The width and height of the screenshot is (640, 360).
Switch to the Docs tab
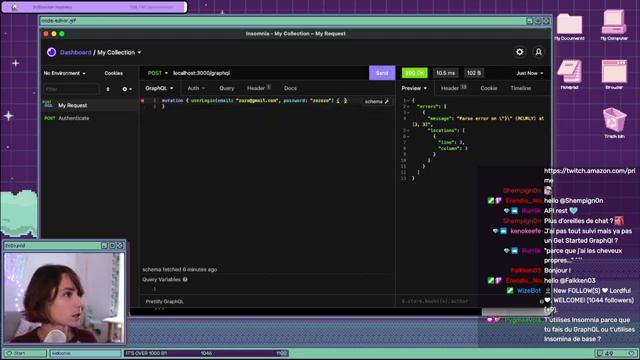coord(290,88)
